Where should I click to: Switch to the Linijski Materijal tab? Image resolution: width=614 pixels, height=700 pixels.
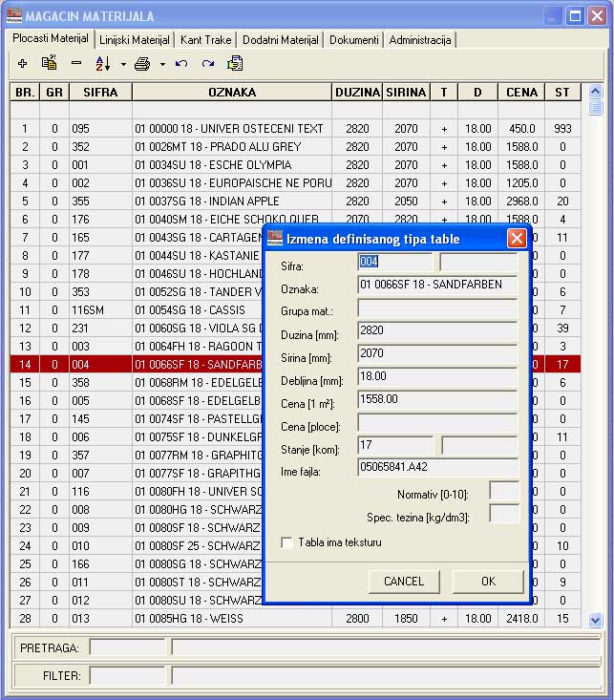click(x=135, y=40)
